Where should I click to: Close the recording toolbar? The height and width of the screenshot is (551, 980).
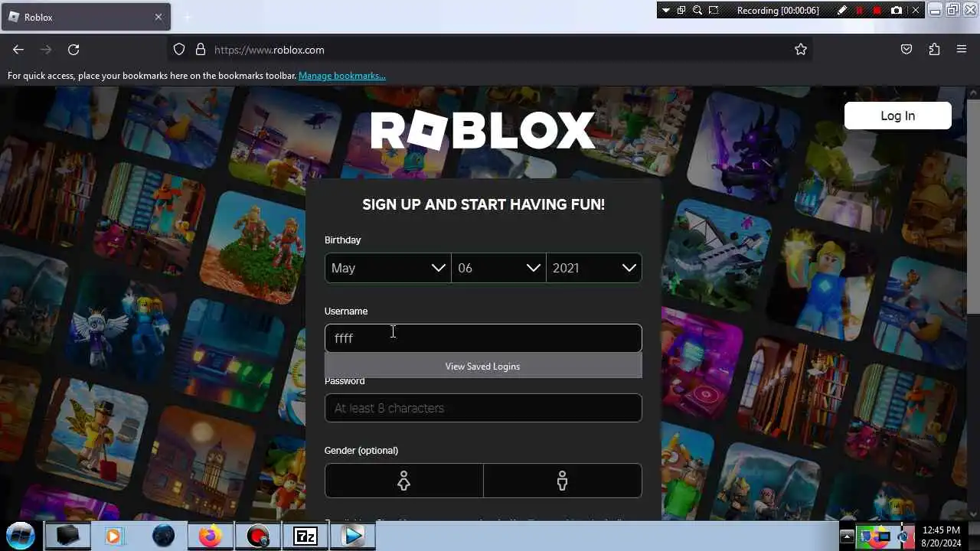point(915,10)
